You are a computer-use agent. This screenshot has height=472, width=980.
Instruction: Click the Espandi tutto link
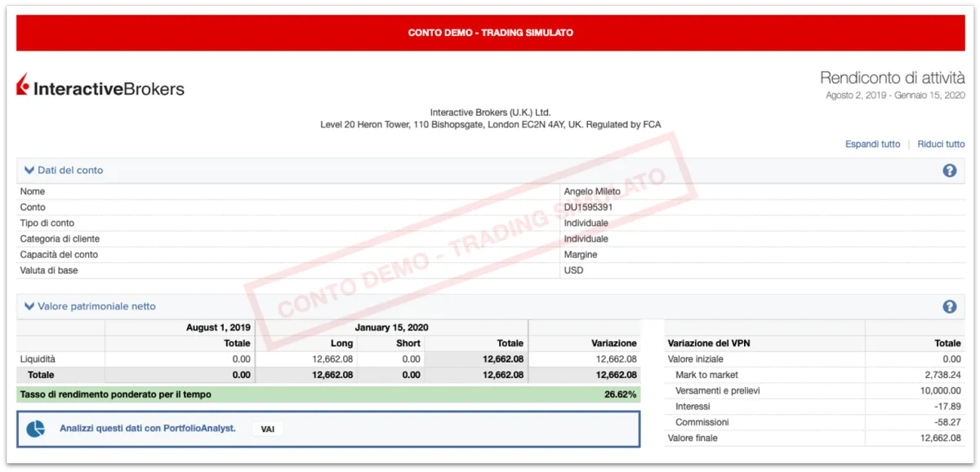pos(873,144)
